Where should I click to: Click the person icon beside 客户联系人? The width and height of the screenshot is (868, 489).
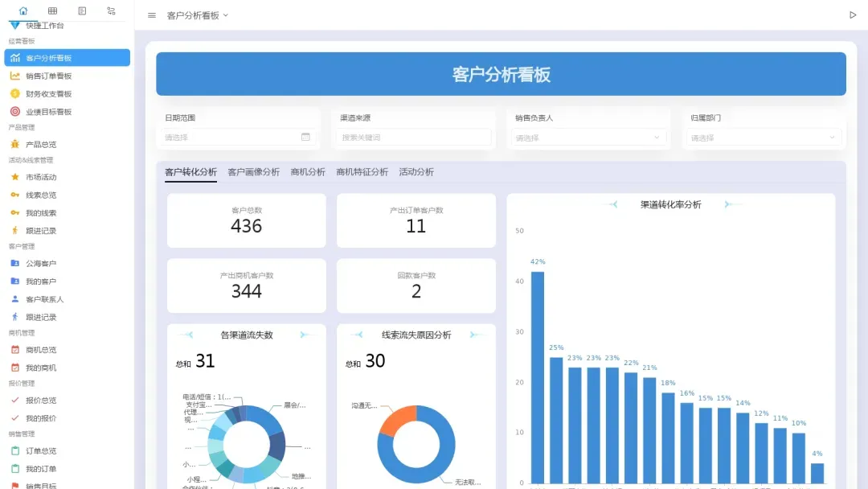pyautogui.click(x=15, y=299)
